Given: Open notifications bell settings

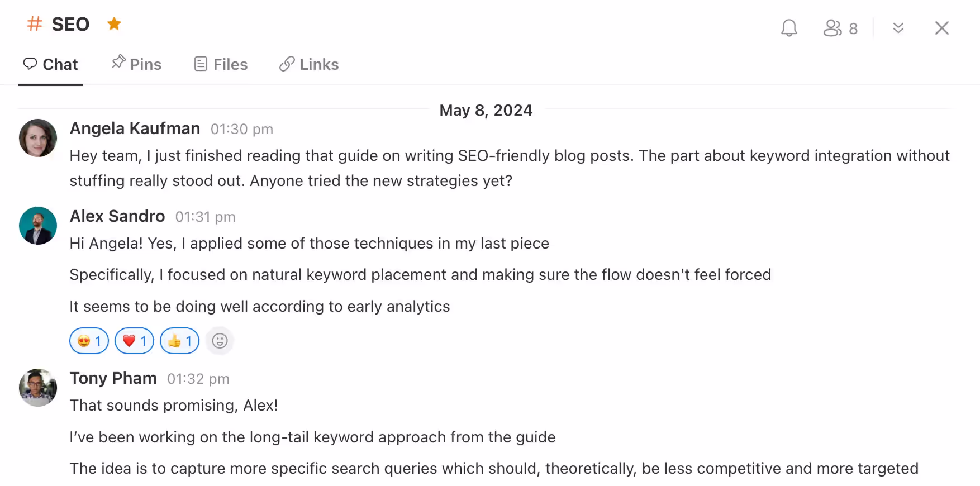Looking at the screenshot, I should coord(788,28).
